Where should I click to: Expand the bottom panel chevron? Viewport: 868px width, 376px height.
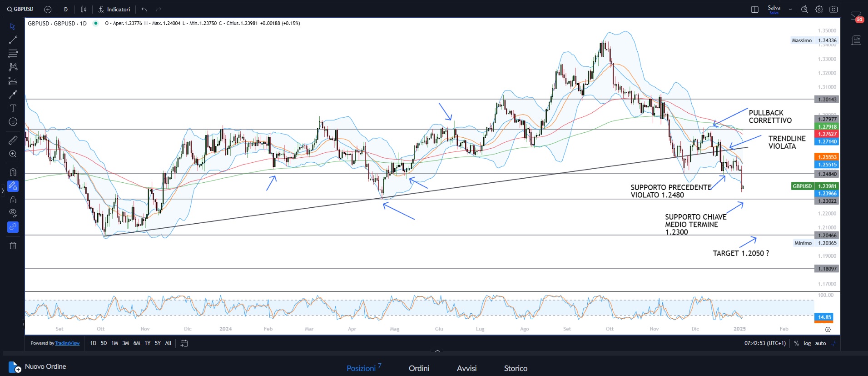pos(437,351)
